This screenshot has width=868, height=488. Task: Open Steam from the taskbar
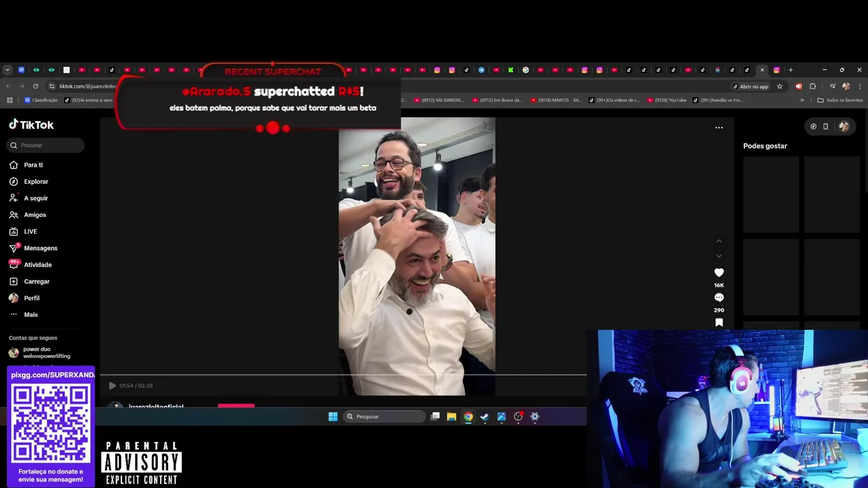pyautogui.click(x=485, y=416)
